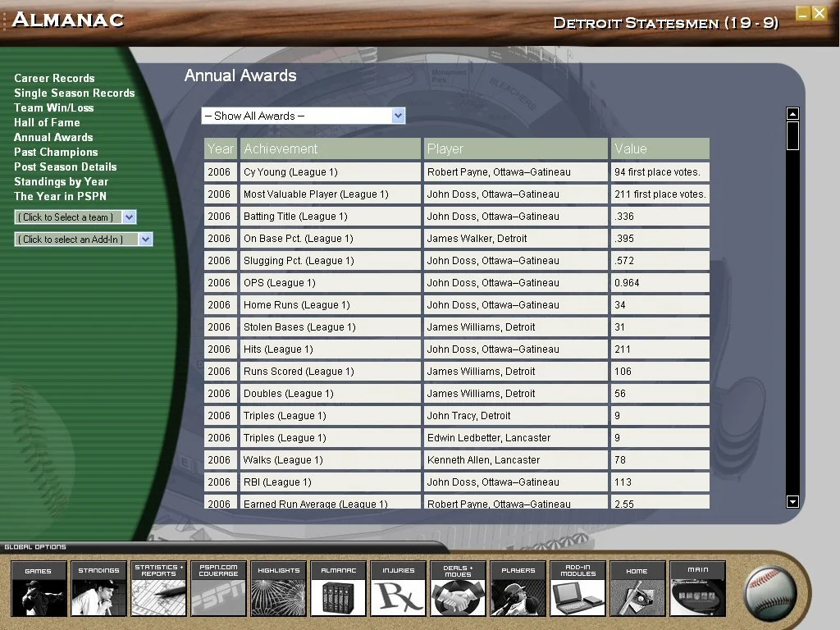Click the scrollbar down arrow in awards list
Viewport: 840px width, 630px height.
[x=792, y=501]
